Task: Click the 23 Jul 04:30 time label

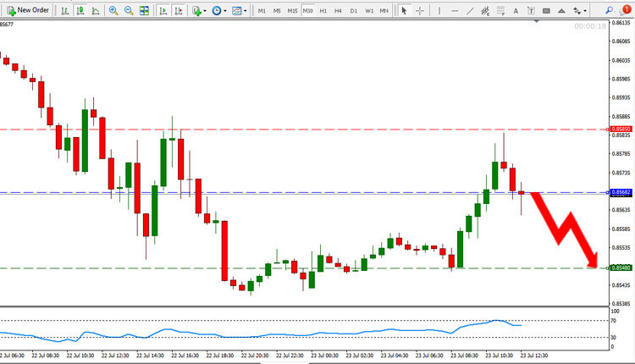Action: tap(395, 356)
